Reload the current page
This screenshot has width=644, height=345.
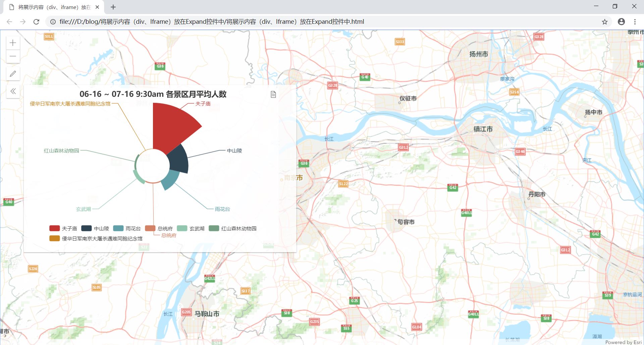[36, 22]
